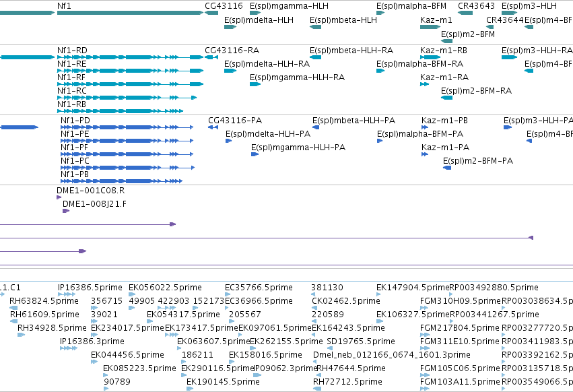Click E(spl)mgamma-HLH-RA transcript label
This screenshot has height=392, width=573.
point(297,77)
